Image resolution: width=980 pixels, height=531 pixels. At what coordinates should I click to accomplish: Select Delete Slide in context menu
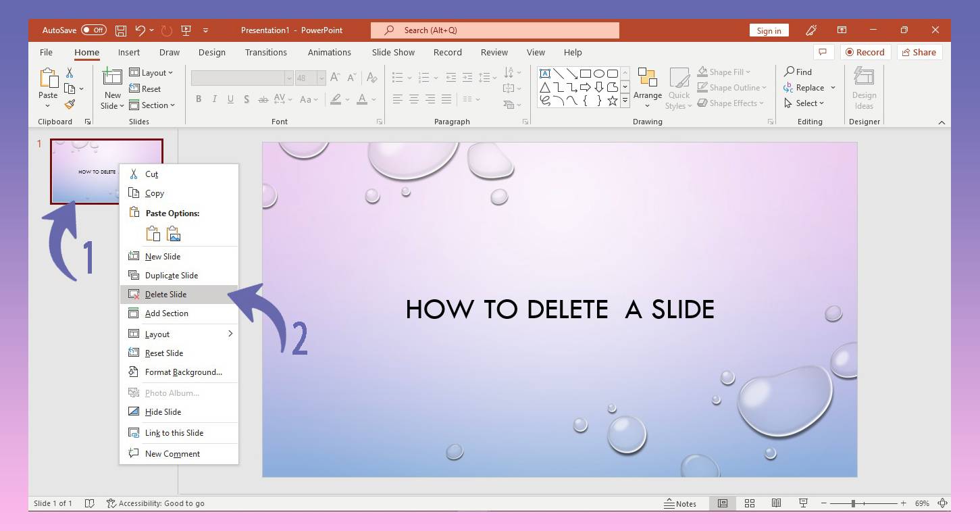click(x=179, y=295)
